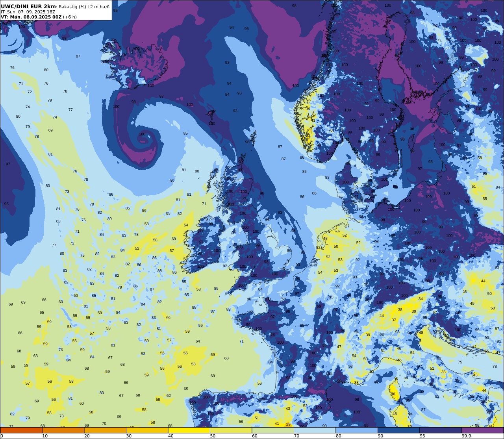Select the 60–70 light green legend swatch
504x439 pixels.
point(273,430)
